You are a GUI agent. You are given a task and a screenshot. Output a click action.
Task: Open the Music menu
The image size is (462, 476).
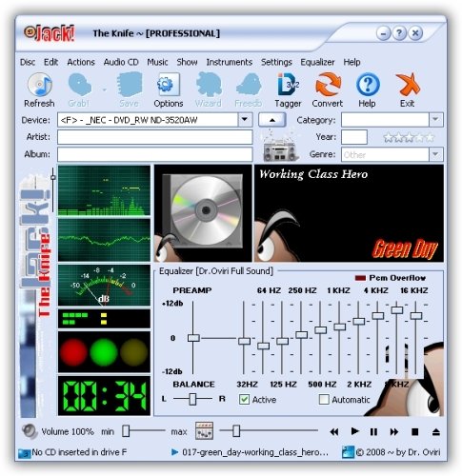point(157,62)
